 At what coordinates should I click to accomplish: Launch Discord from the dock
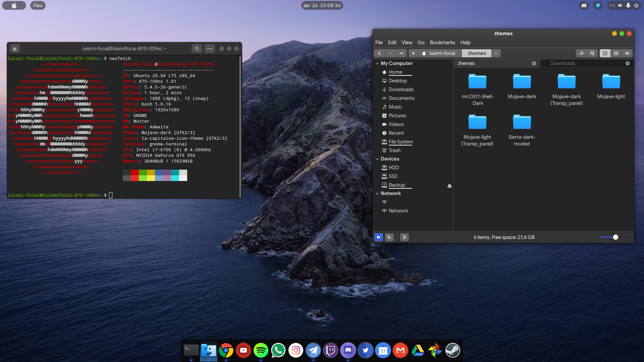click(348, 350)
